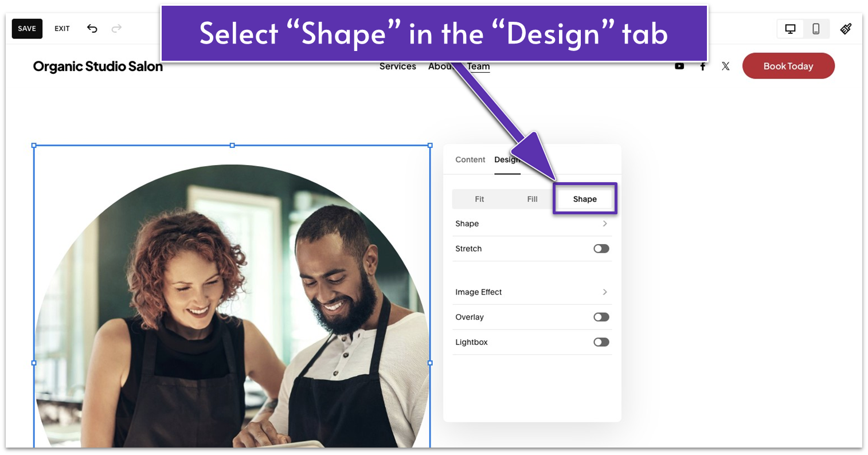
Task: Toggle the Stretch switch
Action: click(601, 249)
